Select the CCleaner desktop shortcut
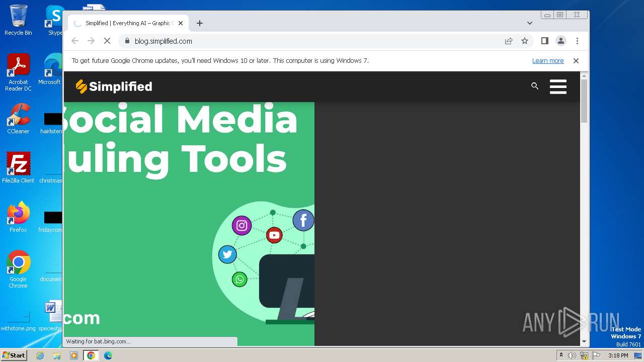The image size is (644, 362). click(x=18, y=119)
